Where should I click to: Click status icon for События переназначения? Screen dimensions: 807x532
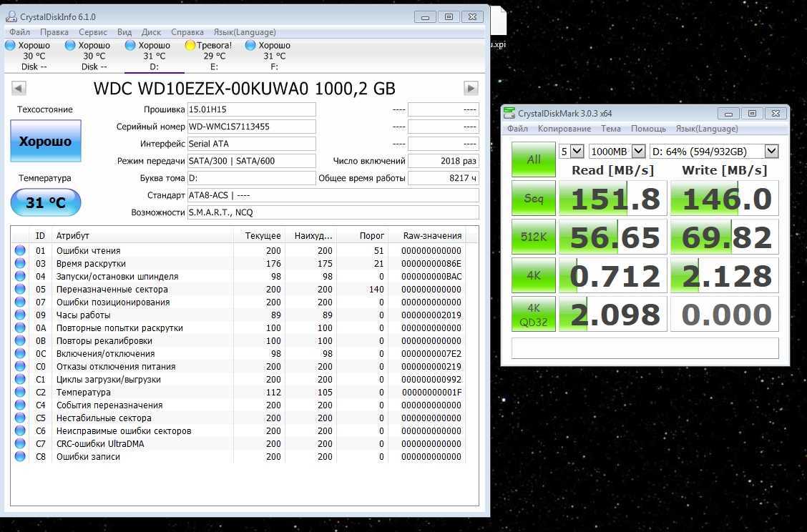coord(20,405)
